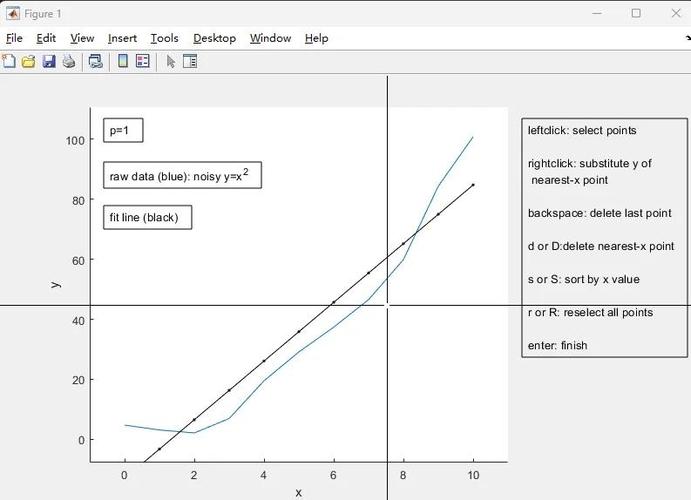Click the y-axis tick label 40
Viewport: 691px width, 500px height.
78,321
